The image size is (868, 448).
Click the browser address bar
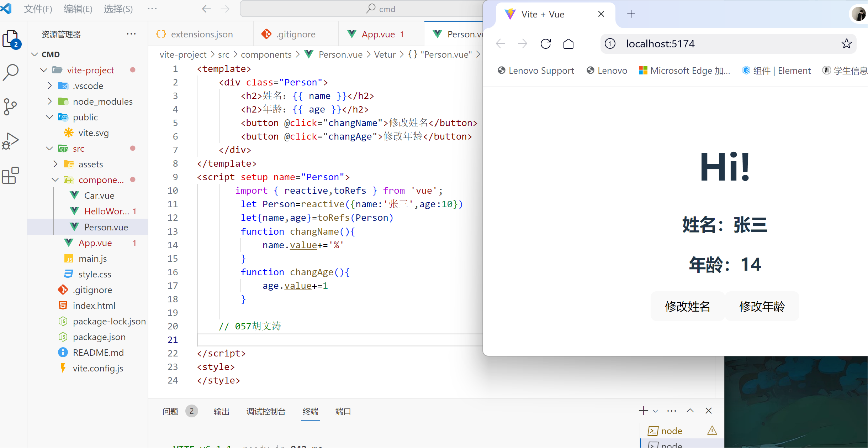tap(729, 43)
